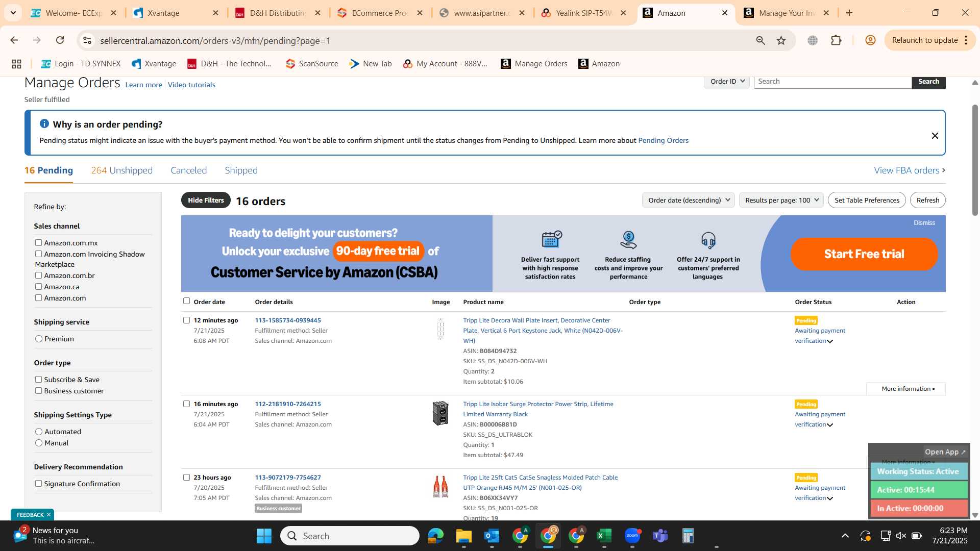Open Relaunch to update menu dots
Image resolution: width=980 pixels, height=551 pixels.
[966, 40]
